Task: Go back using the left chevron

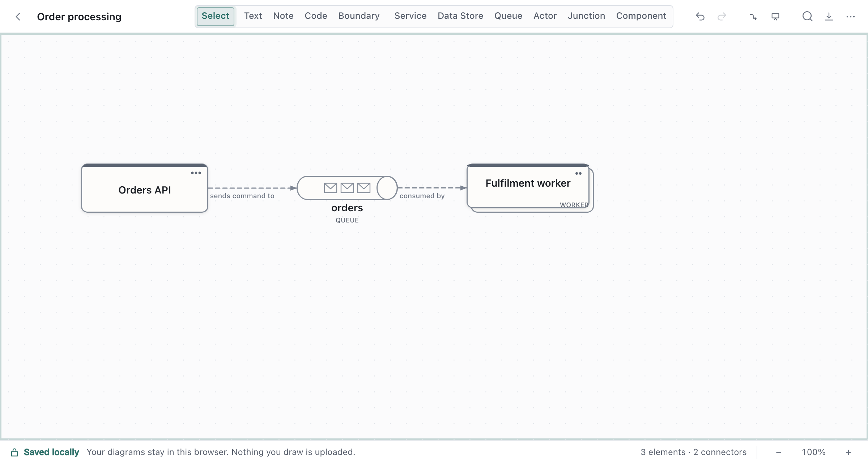Action: [18, 17]
